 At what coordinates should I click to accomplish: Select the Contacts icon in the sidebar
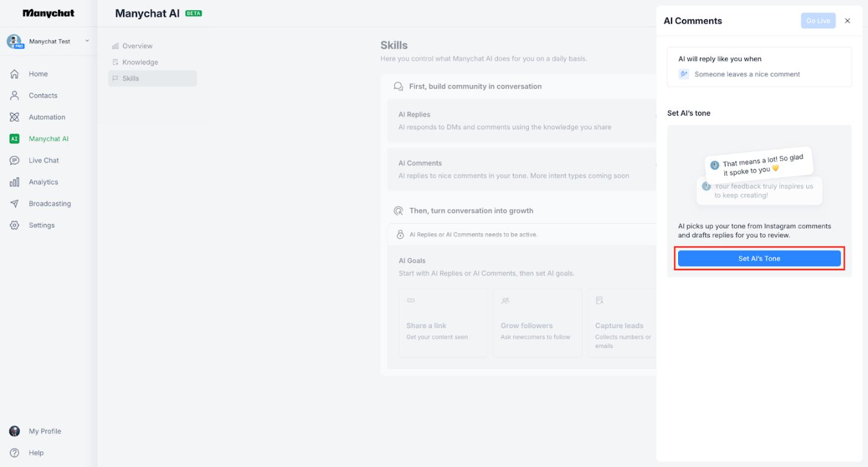click(42, 95)
